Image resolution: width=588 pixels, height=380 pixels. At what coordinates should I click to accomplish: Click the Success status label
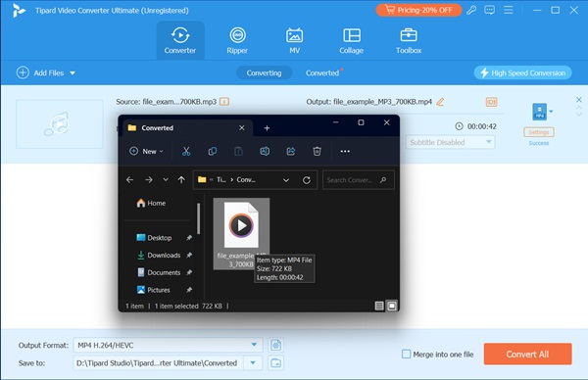coord(539,143)
